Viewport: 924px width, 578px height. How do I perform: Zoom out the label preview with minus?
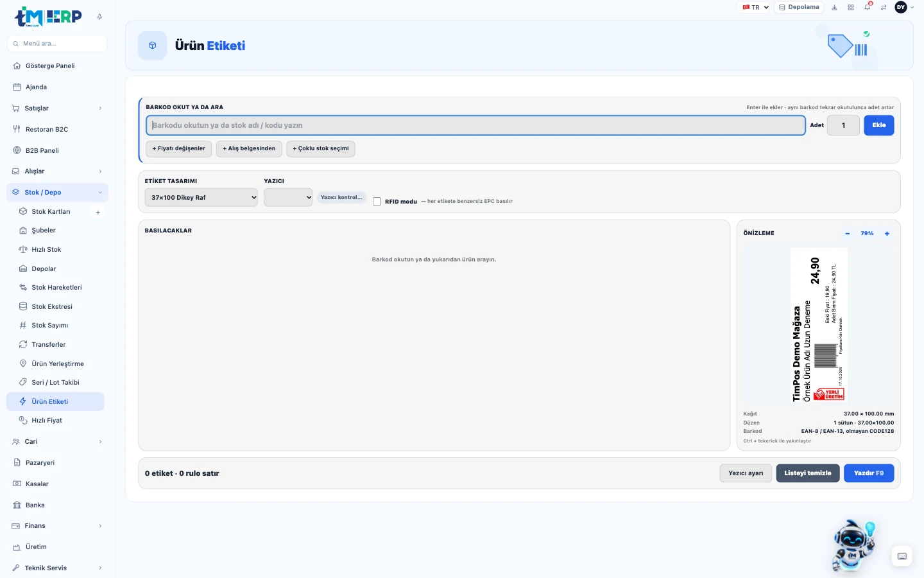click(x=848, y=234)
